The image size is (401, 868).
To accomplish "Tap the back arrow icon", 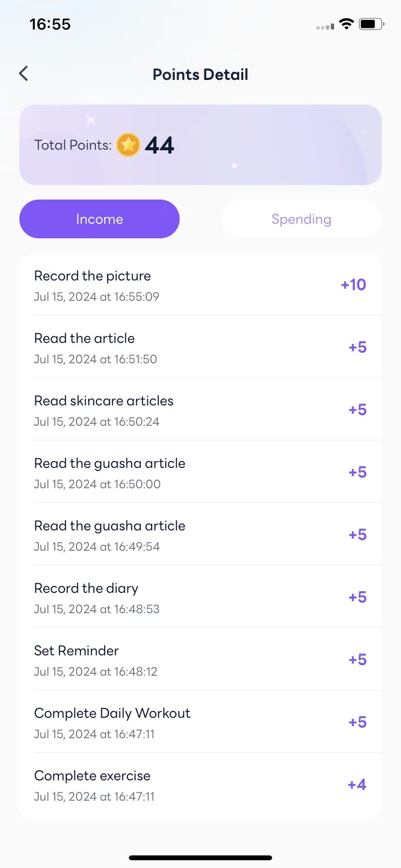I will click(23, 74).
